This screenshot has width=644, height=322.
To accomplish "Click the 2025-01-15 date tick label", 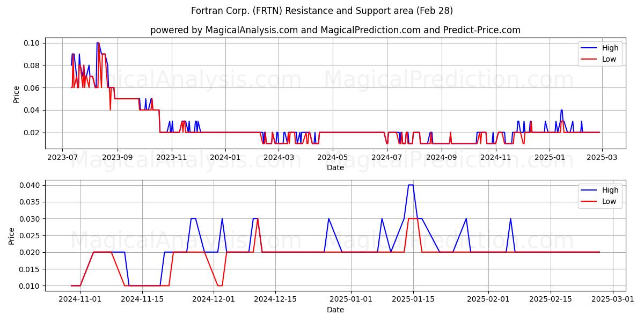I will 413,299.
